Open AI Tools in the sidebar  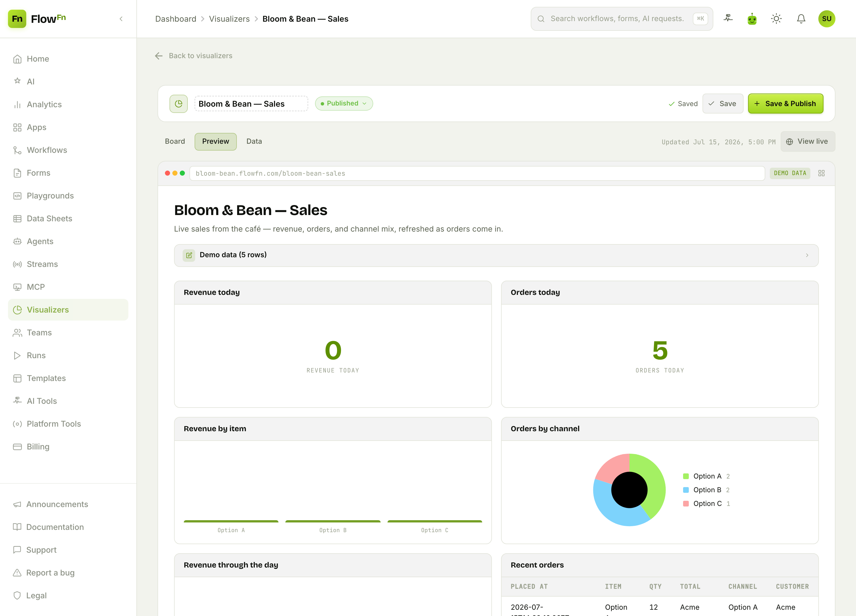[x=68, y=401]
